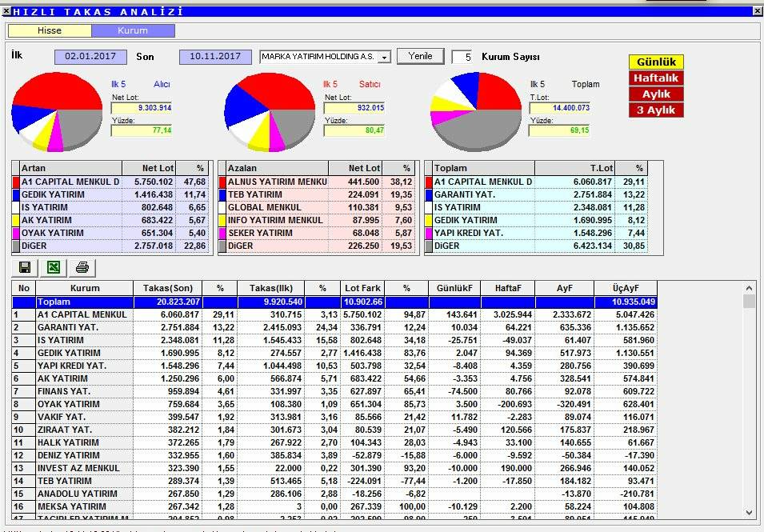Click the Lot Fark column header
764x532 pixels.
[362, 289]
